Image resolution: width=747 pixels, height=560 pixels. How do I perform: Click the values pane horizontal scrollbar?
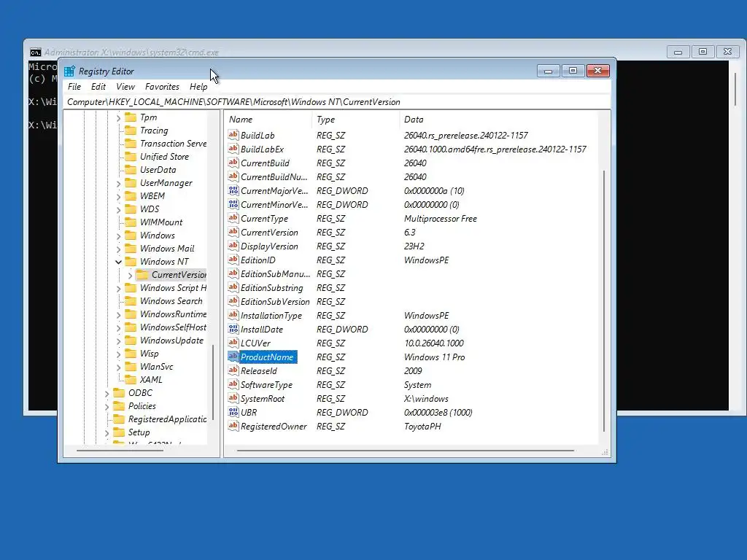406,450
